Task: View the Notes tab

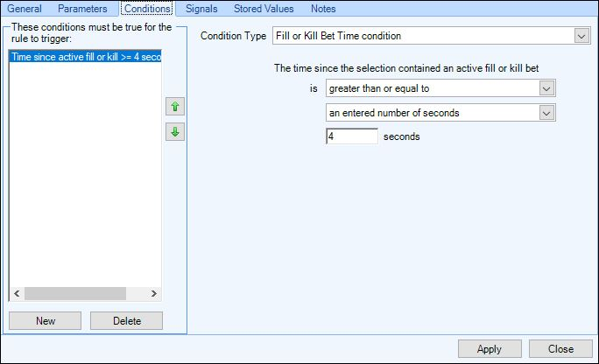Action: (x=323, y=9)
